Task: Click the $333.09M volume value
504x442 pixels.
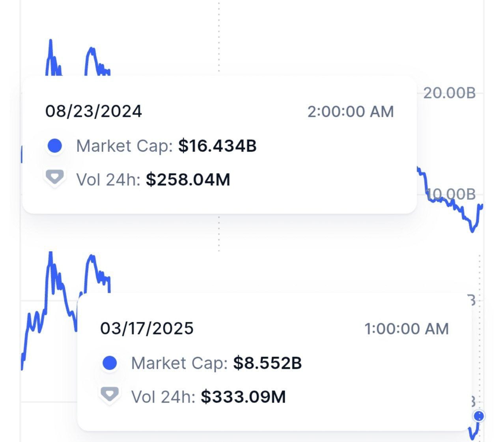Action: 243,397
